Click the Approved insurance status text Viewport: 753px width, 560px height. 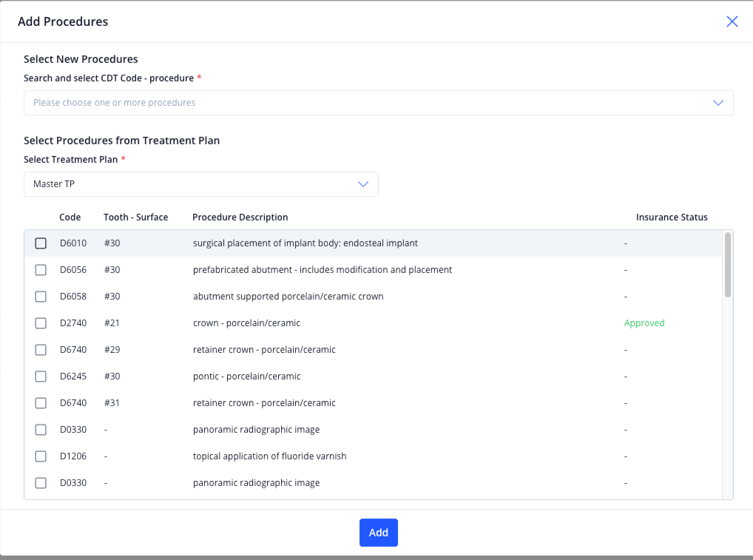coord(644,323)
